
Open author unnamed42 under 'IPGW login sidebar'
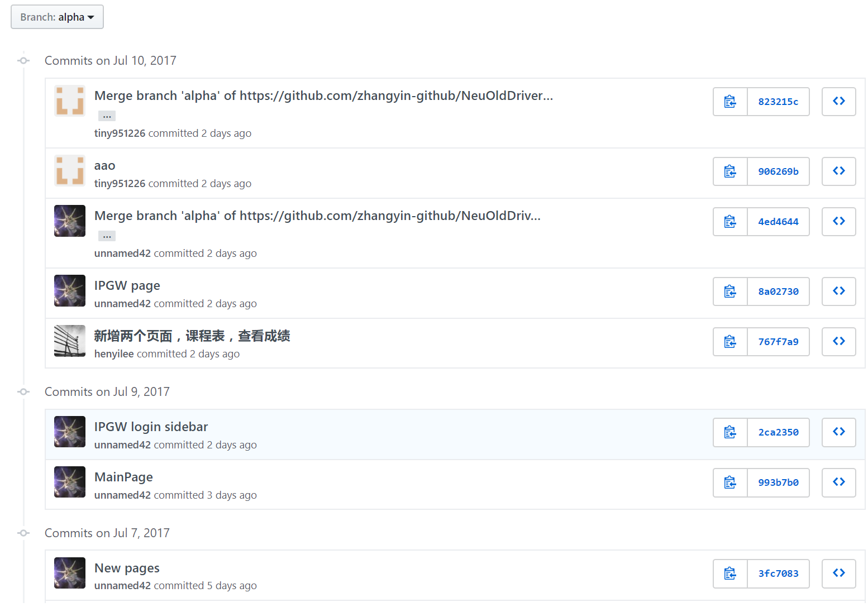click(x=122, y=445)
